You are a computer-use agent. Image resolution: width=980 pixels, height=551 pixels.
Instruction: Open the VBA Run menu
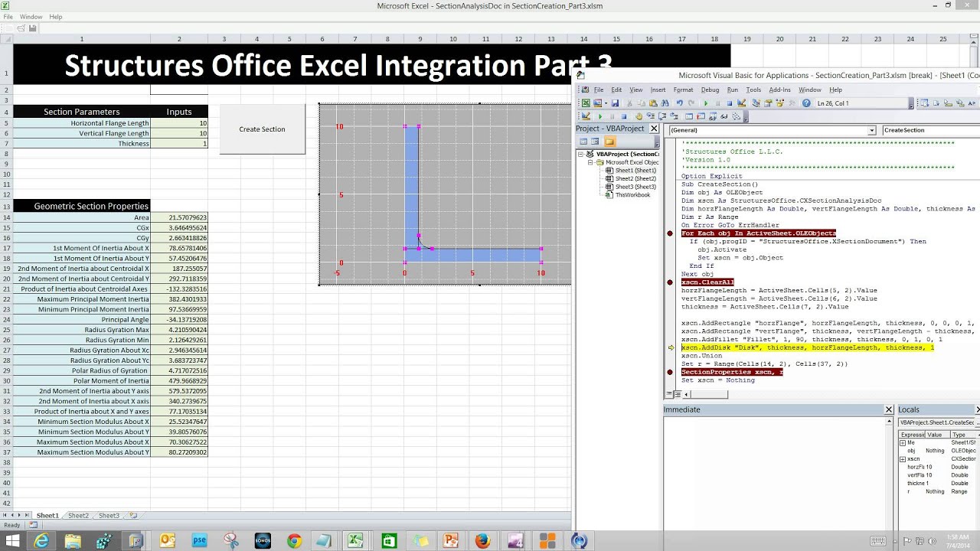733,90
